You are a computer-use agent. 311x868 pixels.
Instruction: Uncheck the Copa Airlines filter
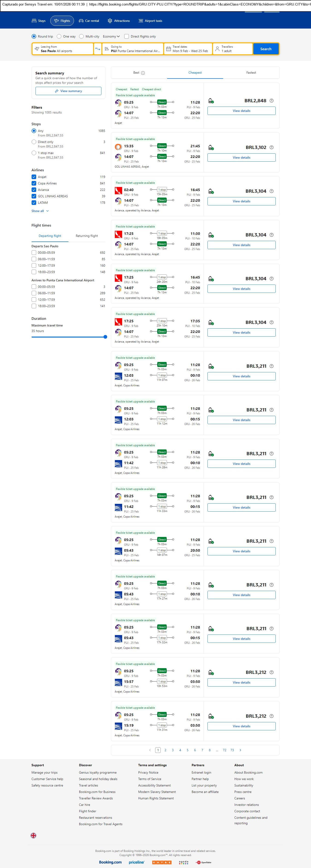(x=34, y=183)
